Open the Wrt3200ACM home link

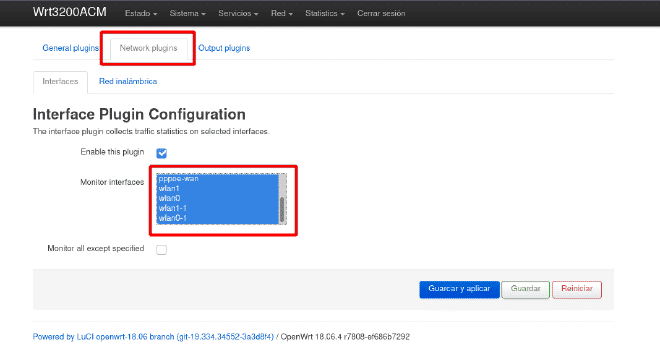69,12
